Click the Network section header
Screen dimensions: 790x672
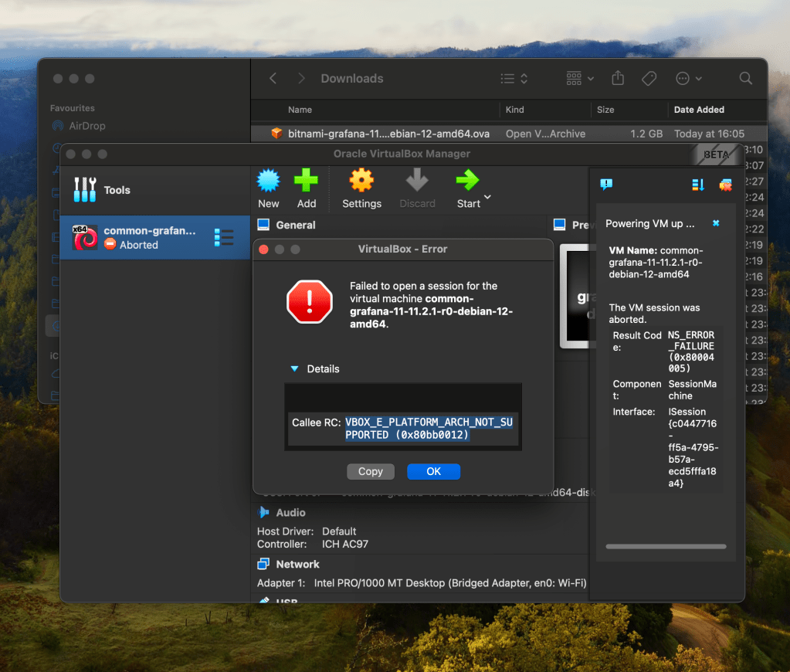click(298, 564)
